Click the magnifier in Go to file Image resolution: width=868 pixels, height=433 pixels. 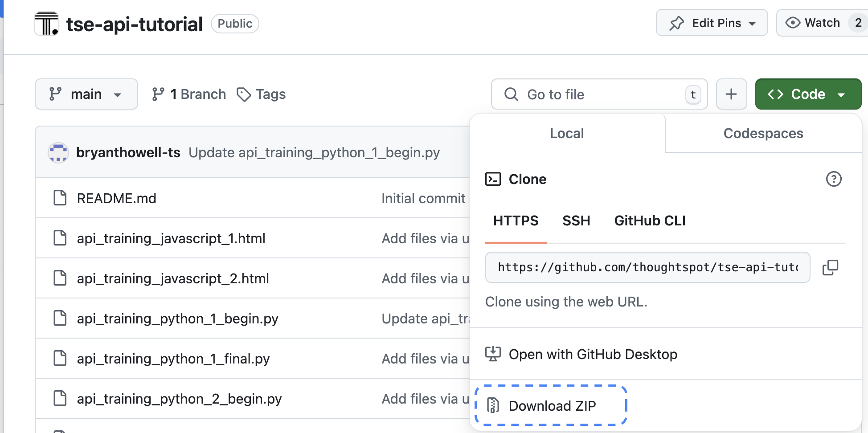tap(511, 94)
